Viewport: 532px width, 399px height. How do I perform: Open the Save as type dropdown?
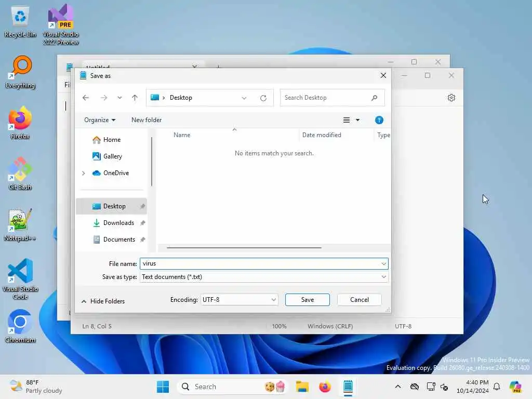point(263,277)
